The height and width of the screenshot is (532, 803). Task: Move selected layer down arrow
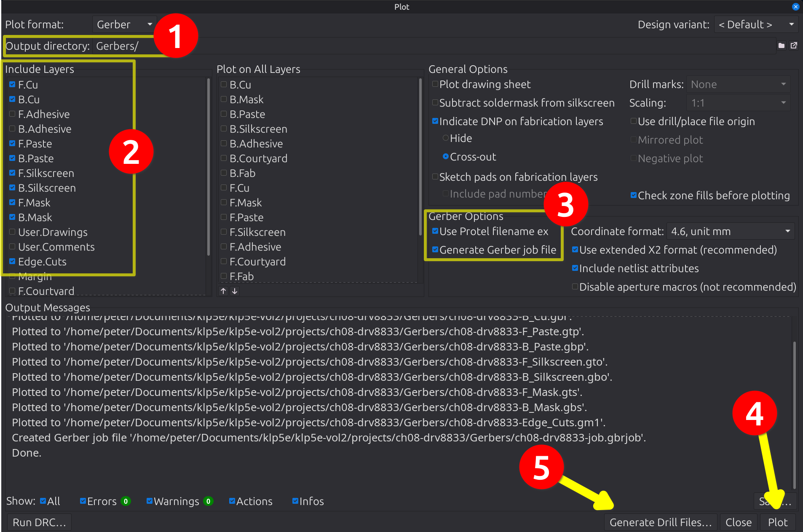235,291
